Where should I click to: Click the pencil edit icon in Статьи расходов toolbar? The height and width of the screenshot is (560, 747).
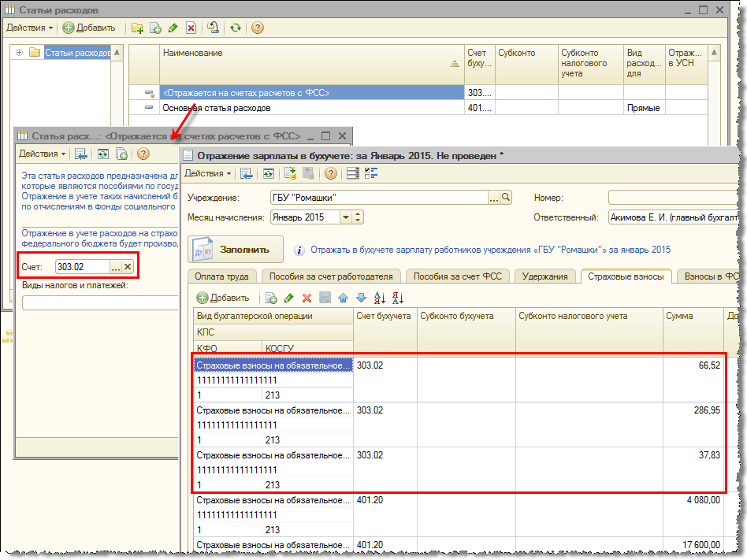click(173, 28)
